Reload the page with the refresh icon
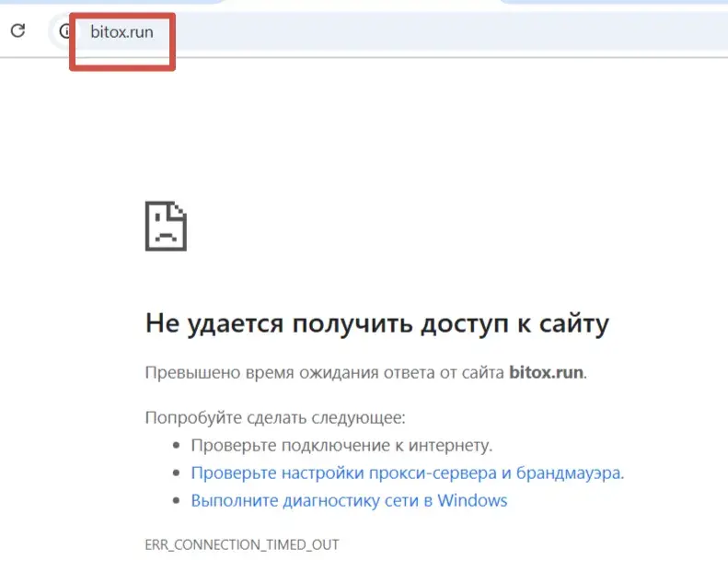728x584 pixels. (18, 30)
